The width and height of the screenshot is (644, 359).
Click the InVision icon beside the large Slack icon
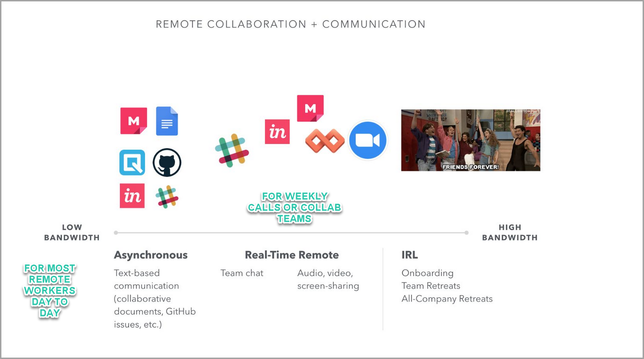(277, 132)
